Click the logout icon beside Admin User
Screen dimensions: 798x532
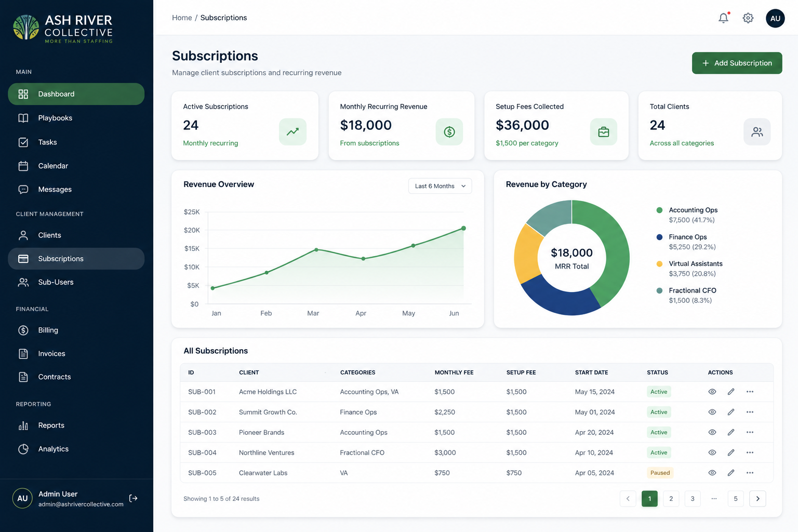click(x=134, y=498)
